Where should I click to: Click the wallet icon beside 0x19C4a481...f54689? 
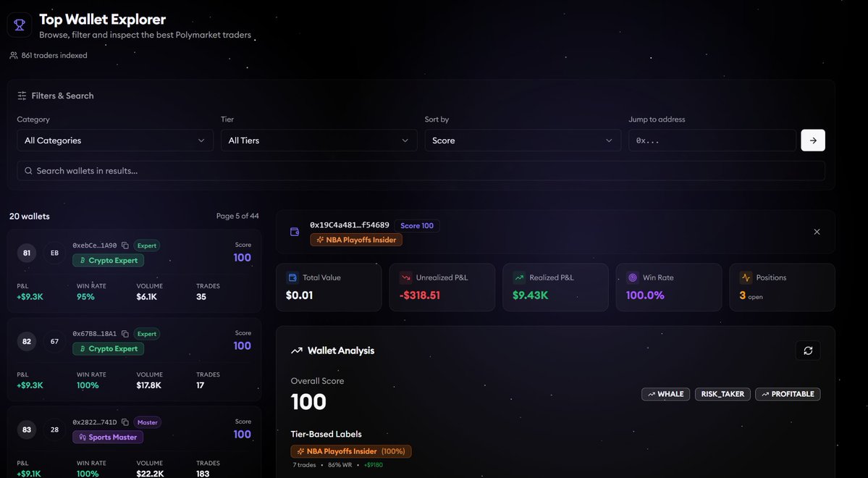295,232
